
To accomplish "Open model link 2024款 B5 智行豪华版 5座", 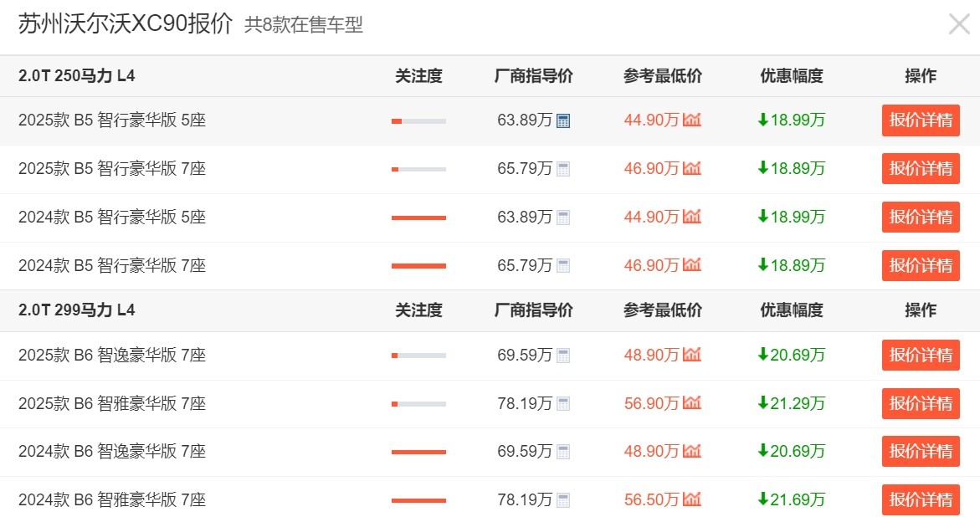I will point(112,218).
